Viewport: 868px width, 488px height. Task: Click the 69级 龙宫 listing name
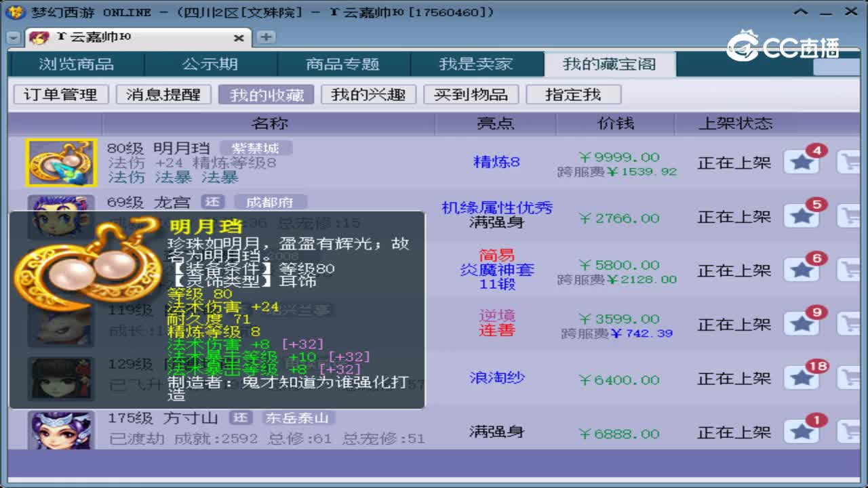point(149,202)
